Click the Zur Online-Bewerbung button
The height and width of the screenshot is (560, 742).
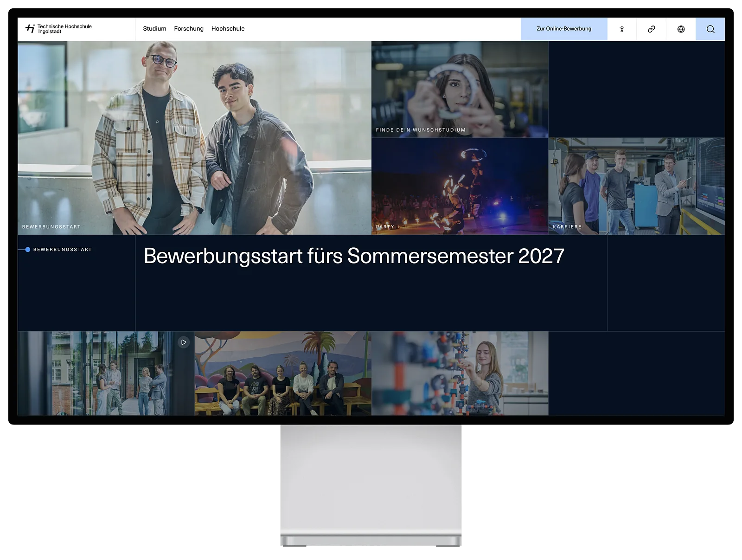pyautogui.click(x=564, y=29)
